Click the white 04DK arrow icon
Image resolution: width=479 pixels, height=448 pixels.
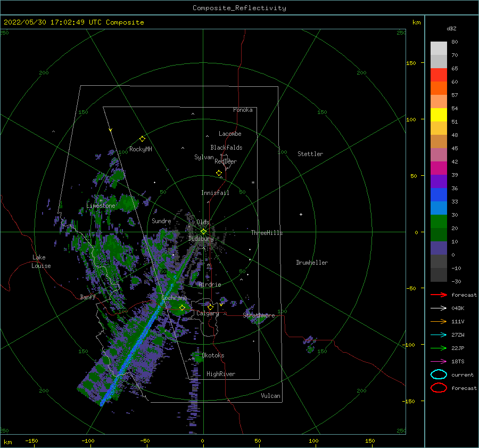tap(439, 308)
